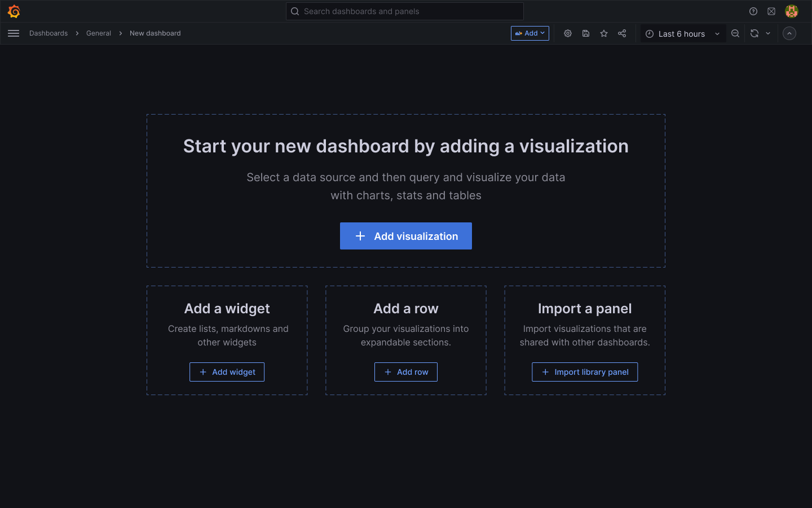Screen dimensions: 812x508
Task: Click the Grafana logo
Action: click(x=14, y=11)
